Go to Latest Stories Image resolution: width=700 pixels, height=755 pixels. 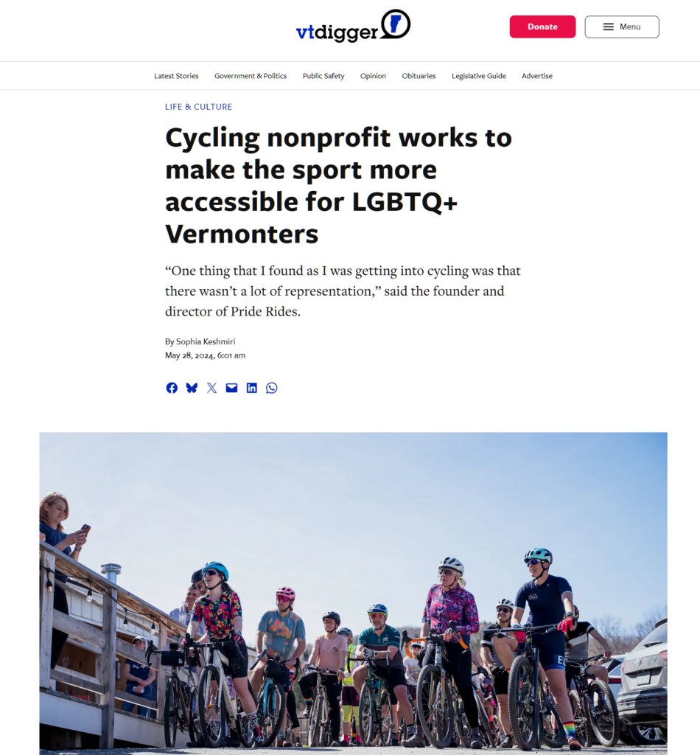(176, 76)
